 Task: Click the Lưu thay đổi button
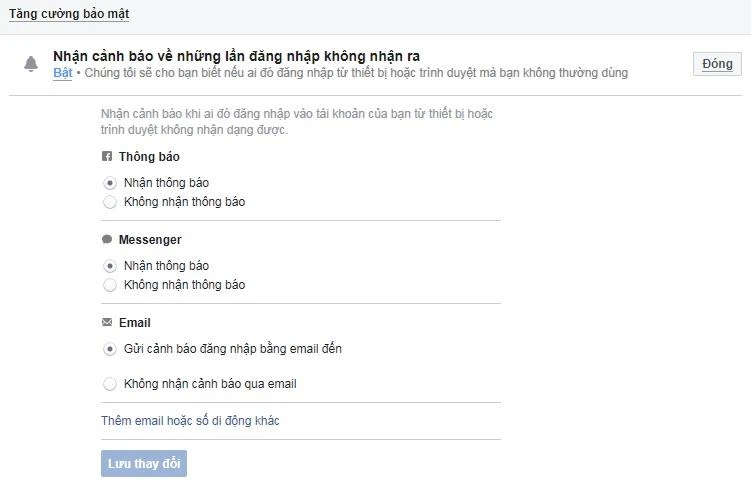click(144, 464)
